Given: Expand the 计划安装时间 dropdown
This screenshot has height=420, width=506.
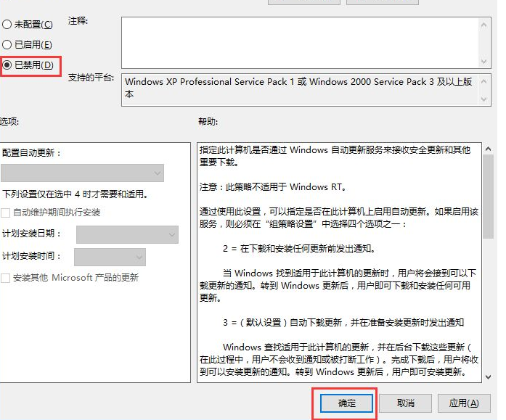Looking at the screenshot, I should (110, 257).
